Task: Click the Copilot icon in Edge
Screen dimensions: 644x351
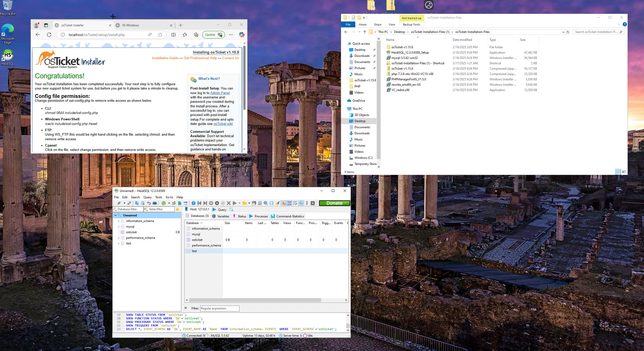Action: (241, 35)
